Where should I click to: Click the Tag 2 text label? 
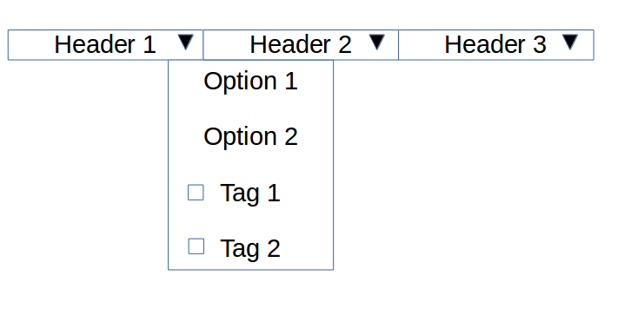click(x=250, y=248)
